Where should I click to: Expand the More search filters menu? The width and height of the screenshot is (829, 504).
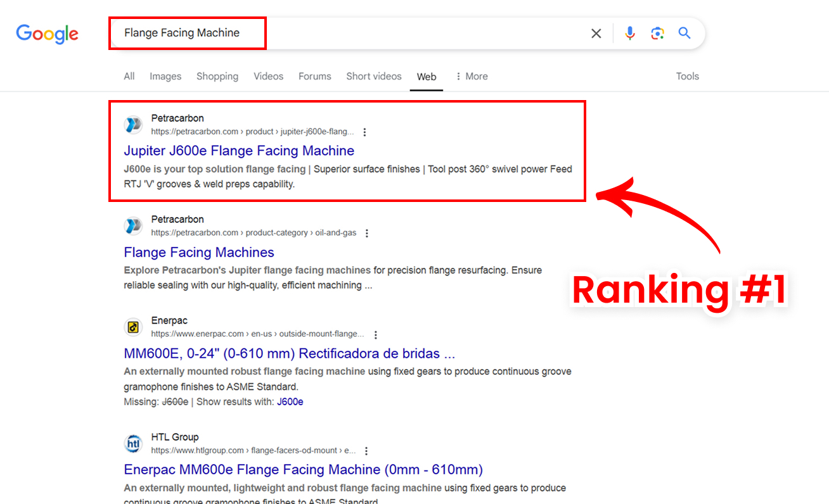tap(472, 77)
